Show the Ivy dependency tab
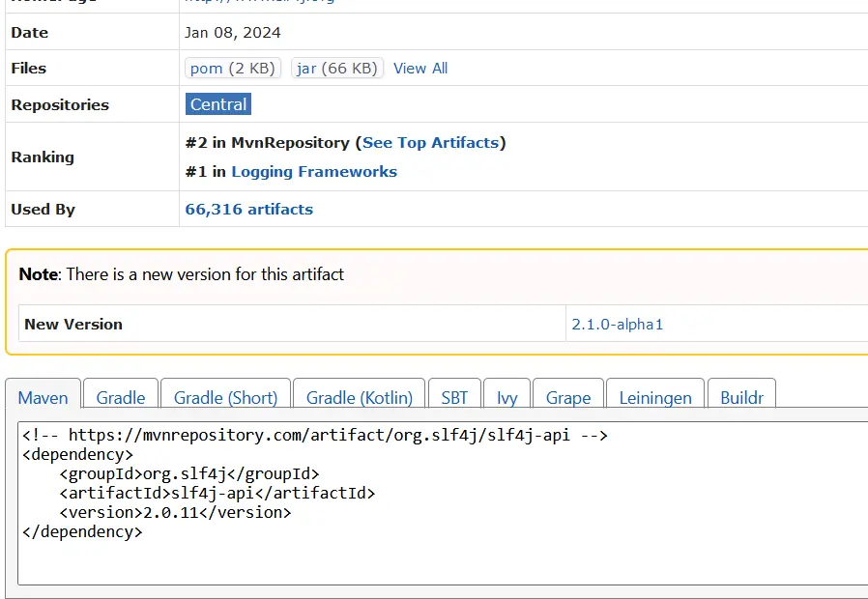 tap(506, 397)
